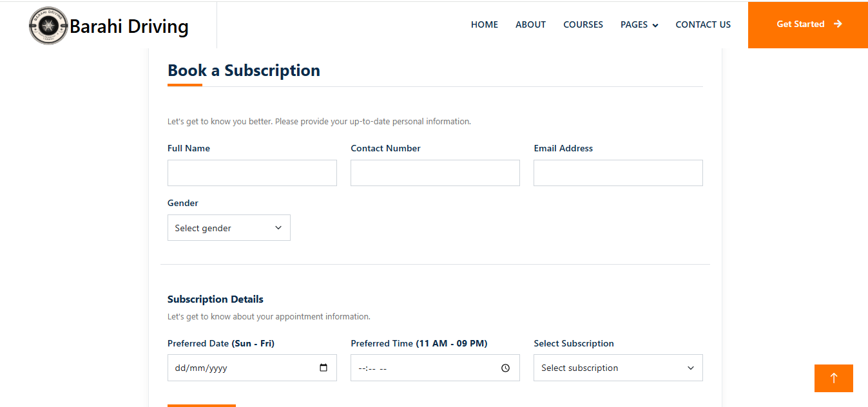Click the Barahi Driving logo

click(48, 25)
